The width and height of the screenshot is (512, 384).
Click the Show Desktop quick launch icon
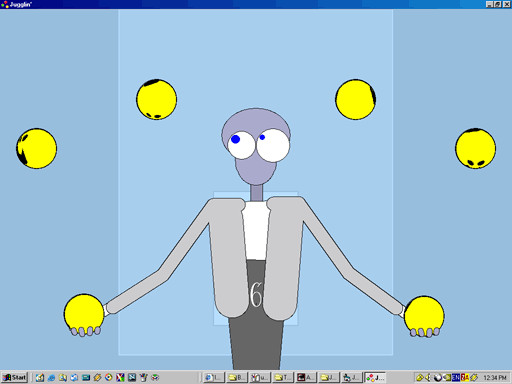pos(40,377)
